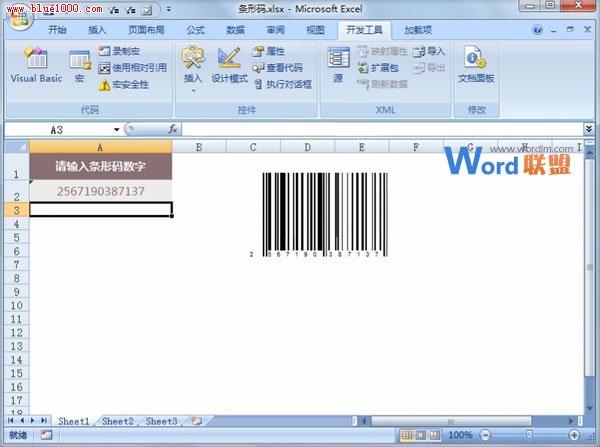Click horizontal scrollbar right arrow
The height and width of the screenshot is (447, 600).
[x=571, y=421]
